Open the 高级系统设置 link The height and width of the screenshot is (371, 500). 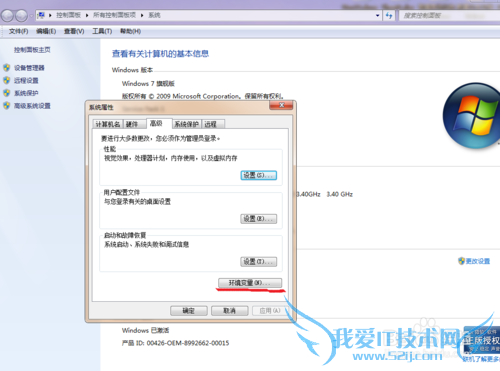pos(32,106)
